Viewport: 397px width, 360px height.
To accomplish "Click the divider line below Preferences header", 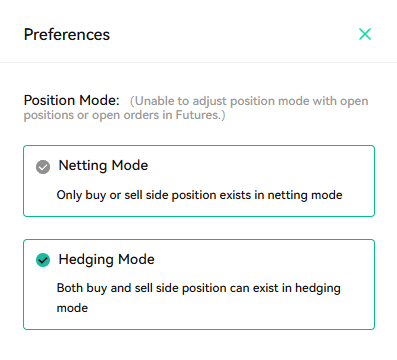I will (198, 62).
